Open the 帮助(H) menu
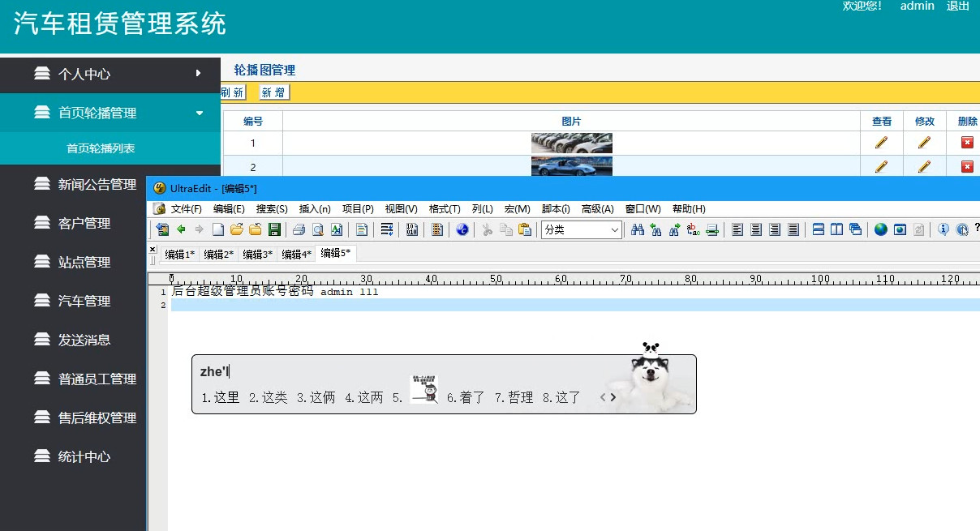Viewport: 980px width, 531px height. [689, 209]
